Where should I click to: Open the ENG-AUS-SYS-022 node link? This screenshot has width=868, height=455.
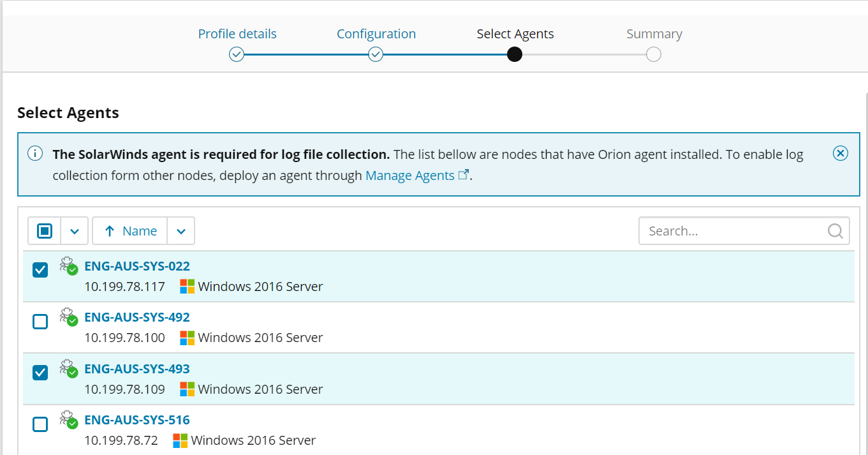[137, 266]
